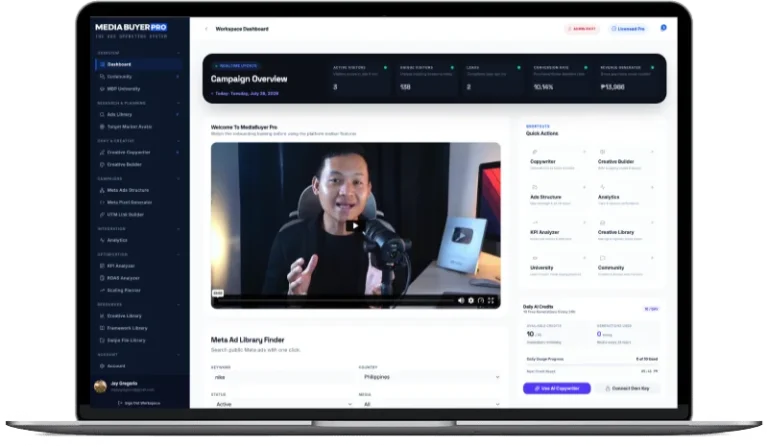The width and height of the screenshot is (768, 447).
Task: Click Jay Gregorio's profile avatar
Action: click(x=100, y=386)
